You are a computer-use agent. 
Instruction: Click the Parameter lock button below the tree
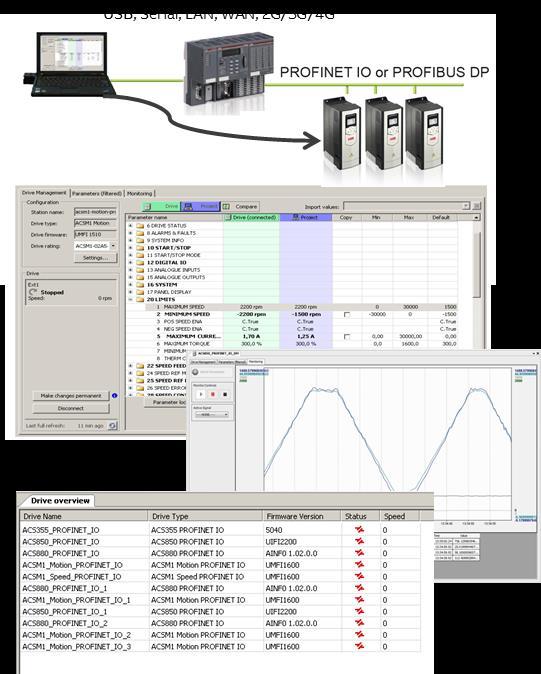point(166,403)
